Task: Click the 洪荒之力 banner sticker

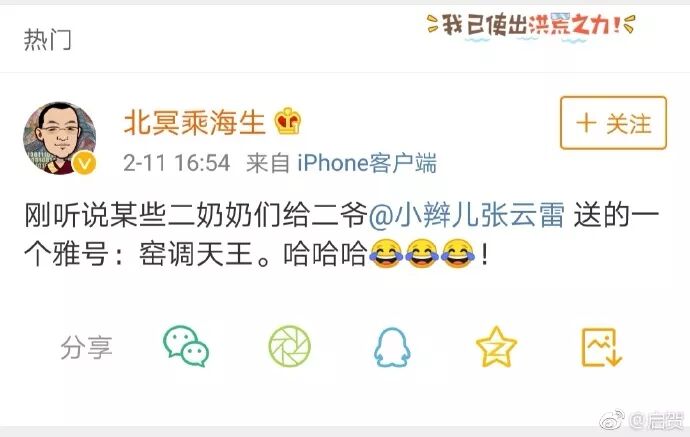Action: [531, 26]
